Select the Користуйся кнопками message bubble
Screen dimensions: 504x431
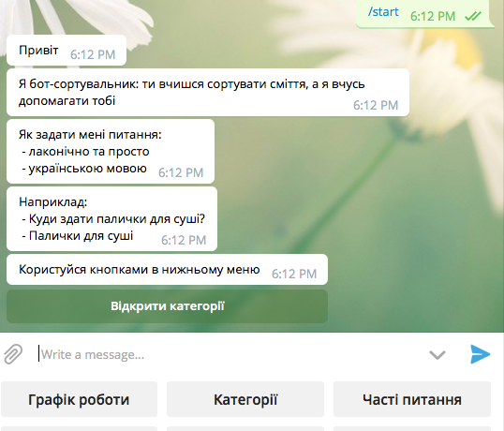point(167,269)
